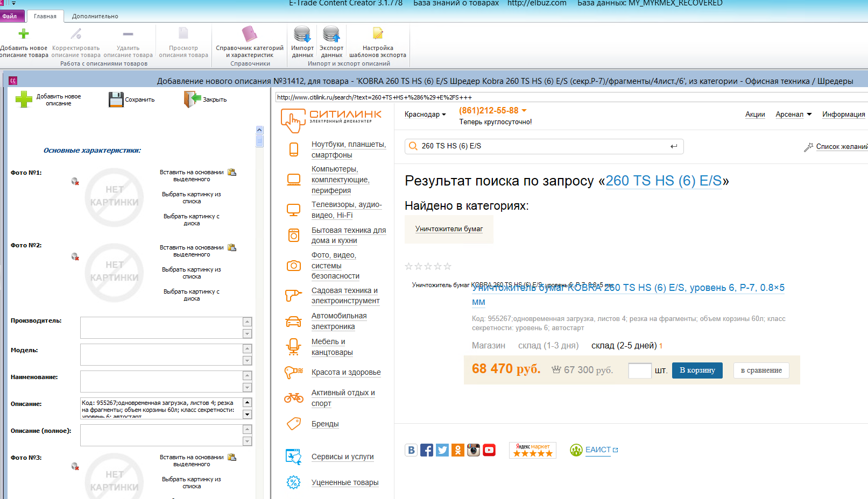
Task: Click the up arrow of the 'Производитель' field
Action: 248,322
